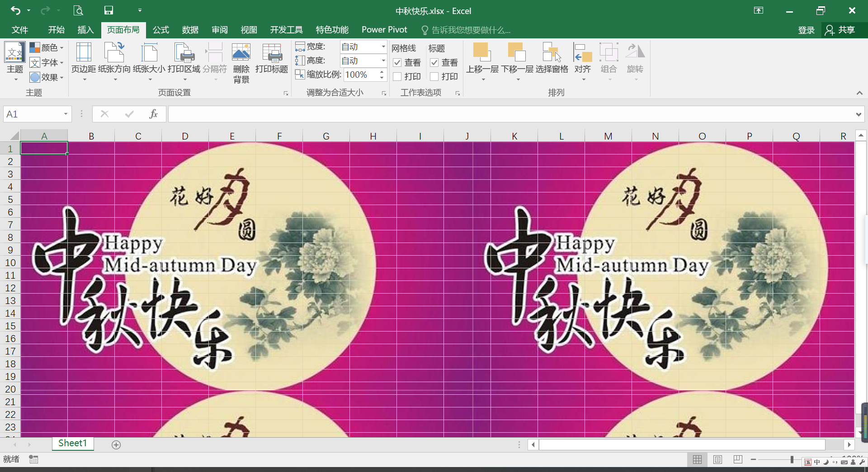Click Delete Background (删除背景) button
Screen dimensions: 868x472
pos(241,63)
